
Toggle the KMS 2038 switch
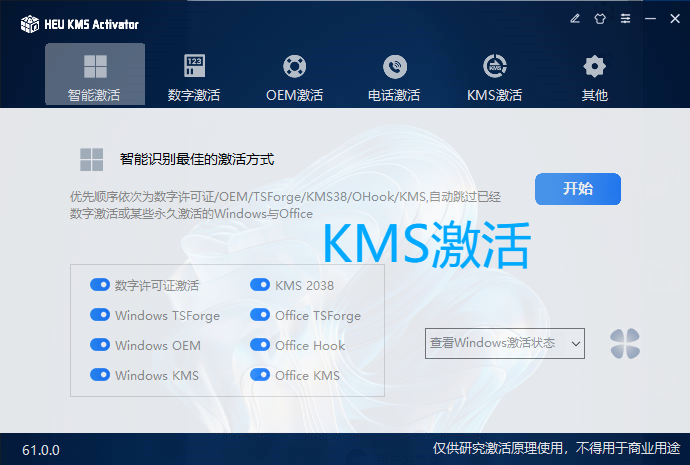click(260, 285)
